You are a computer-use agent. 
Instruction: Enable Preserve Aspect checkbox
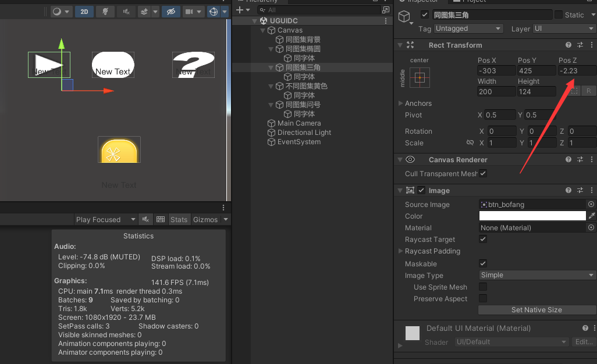click(x=483, y=298)
